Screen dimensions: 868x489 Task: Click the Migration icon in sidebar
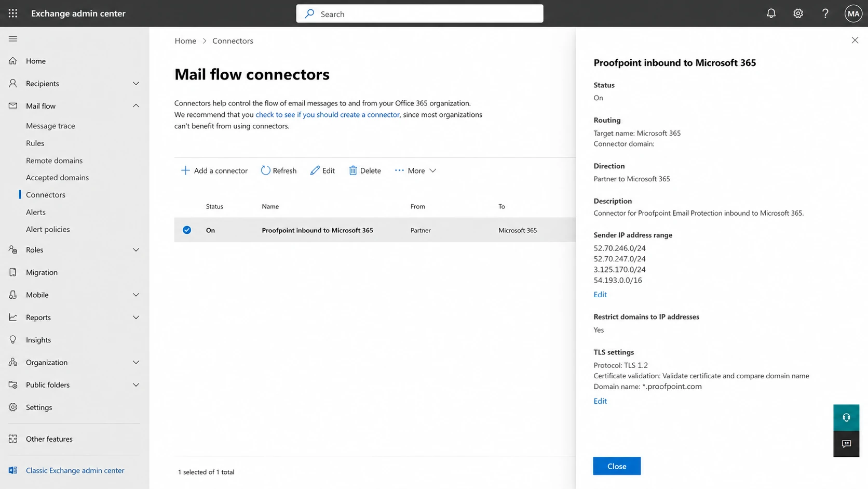tap(13, 272)
